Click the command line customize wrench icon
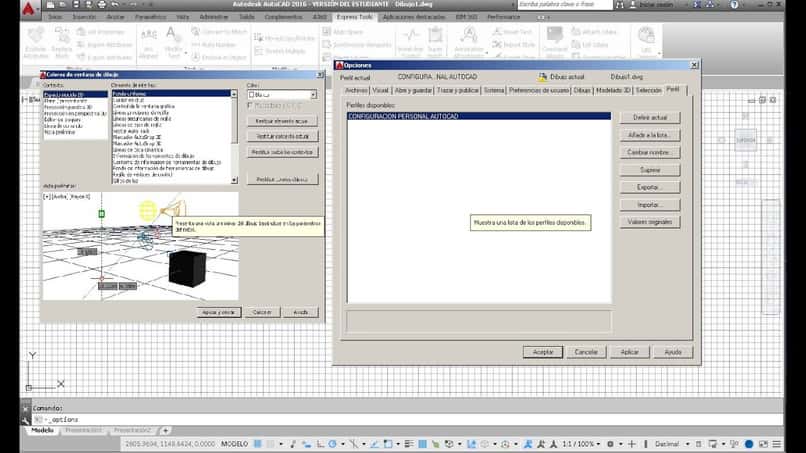The height and width of the screenshot is (453, 806). coord(25,420)
